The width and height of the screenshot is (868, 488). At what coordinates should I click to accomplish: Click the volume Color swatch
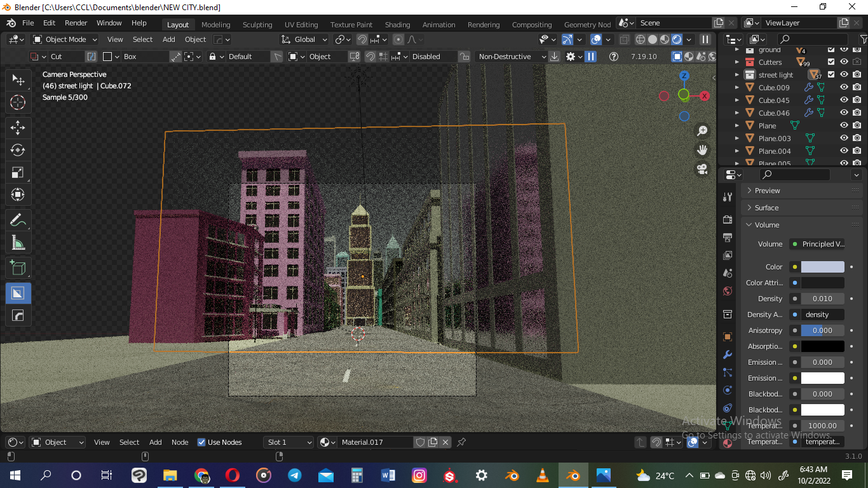[822, 267]
